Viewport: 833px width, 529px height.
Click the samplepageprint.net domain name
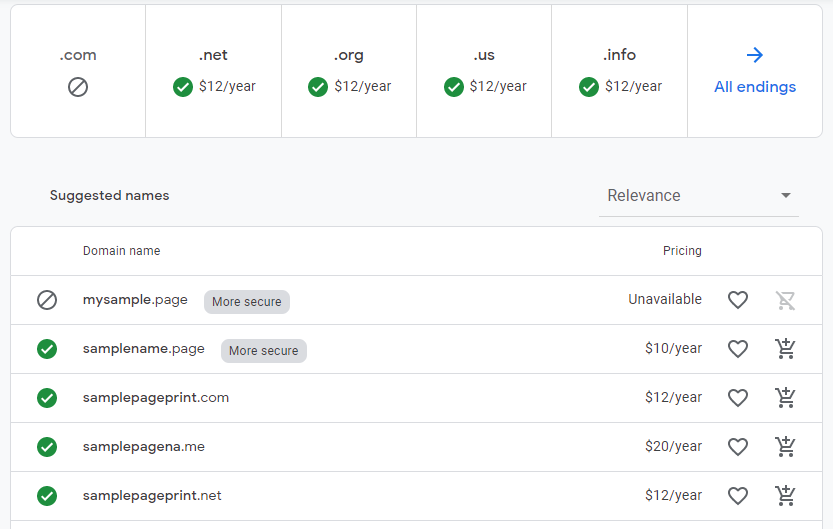(x=152, y=496)
